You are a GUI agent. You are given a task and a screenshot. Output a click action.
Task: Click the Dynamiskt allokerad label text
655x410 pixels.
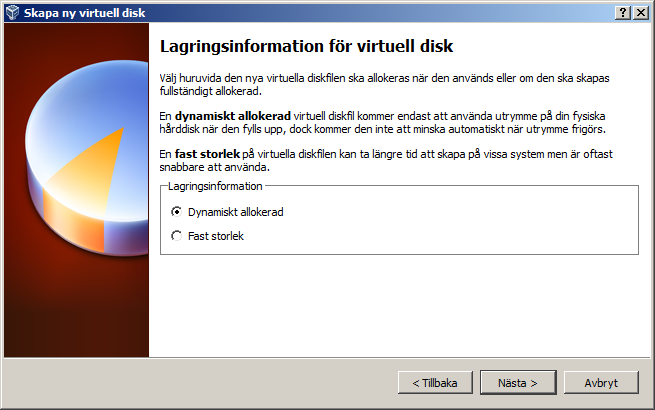[229, 212]
